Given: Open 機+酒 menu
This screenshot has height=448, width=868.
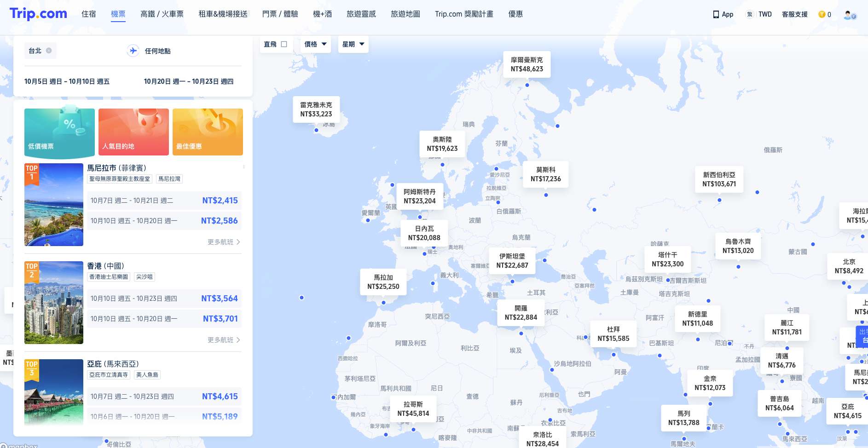Looking at the screenshot, I should (322, 14).
